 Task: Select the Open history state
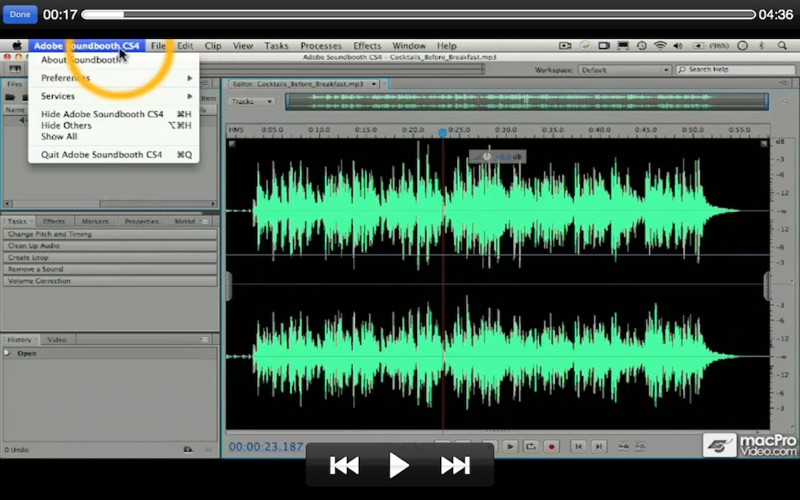110,353
